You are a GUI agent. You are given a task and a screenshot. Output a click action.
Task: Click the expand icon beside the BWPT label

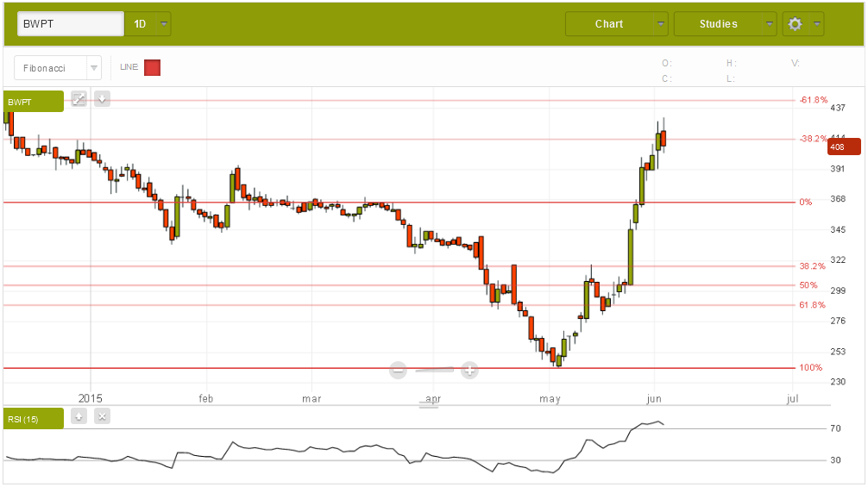(79, 99)
